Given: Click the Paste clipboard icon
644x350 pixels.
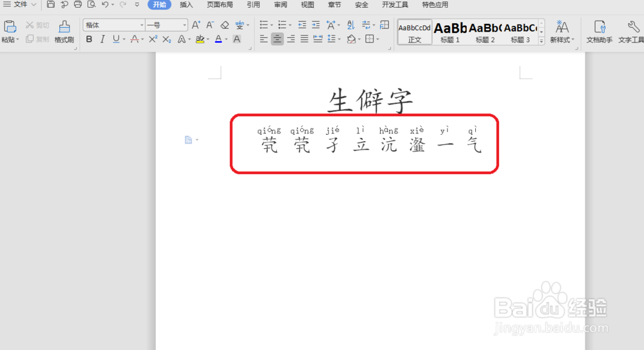Looking at the screenshot, I should click(x=10, y=26).
